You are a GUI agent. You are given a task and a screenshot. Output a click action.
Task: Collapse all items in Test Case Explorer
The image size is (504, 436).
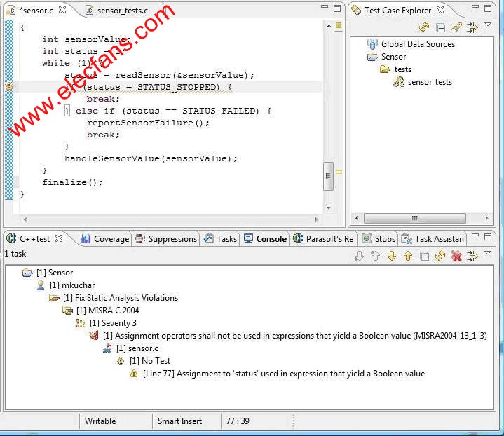(x=440, y=27)
